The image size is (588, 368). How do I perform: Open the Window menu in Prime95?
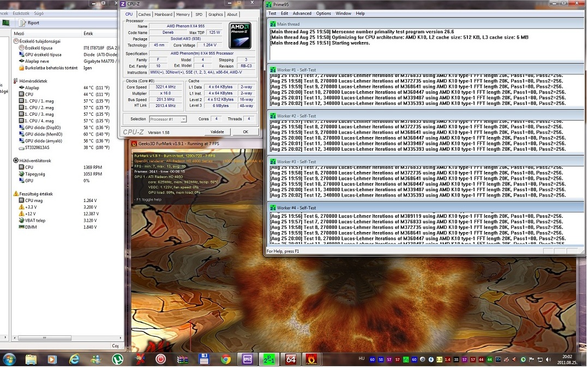(343, 13)
